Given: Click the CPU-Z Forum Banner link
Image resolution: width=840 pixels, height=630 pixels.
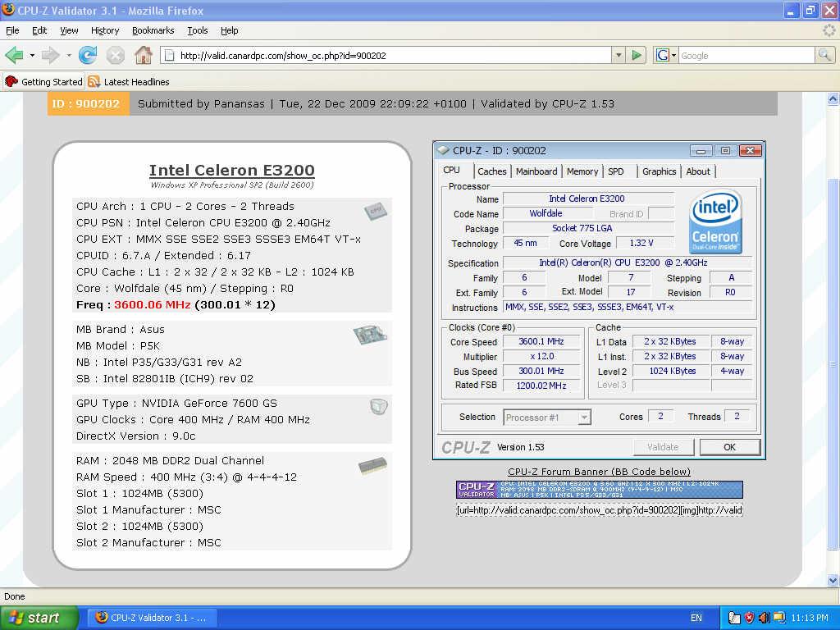Looking at the screenshot, I should [599, 472].
